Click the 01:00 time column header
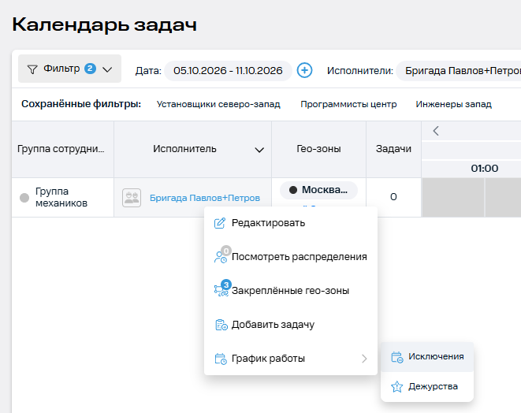Viewport: 521px width, 413px height. [484, 168]
